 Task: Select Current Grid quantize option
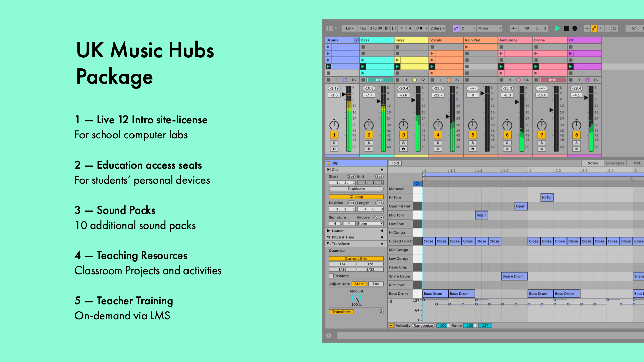tap(356, 259)
